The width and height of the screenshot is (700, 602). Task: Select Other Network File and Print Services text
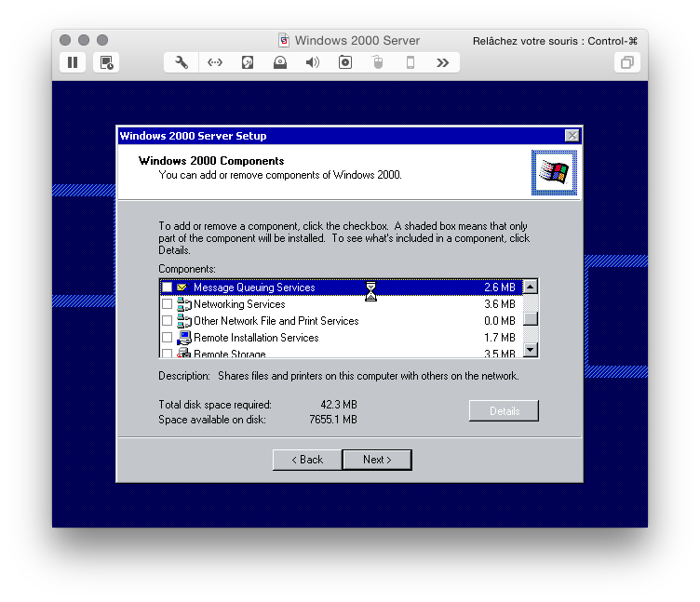click(x=276, y=321)
